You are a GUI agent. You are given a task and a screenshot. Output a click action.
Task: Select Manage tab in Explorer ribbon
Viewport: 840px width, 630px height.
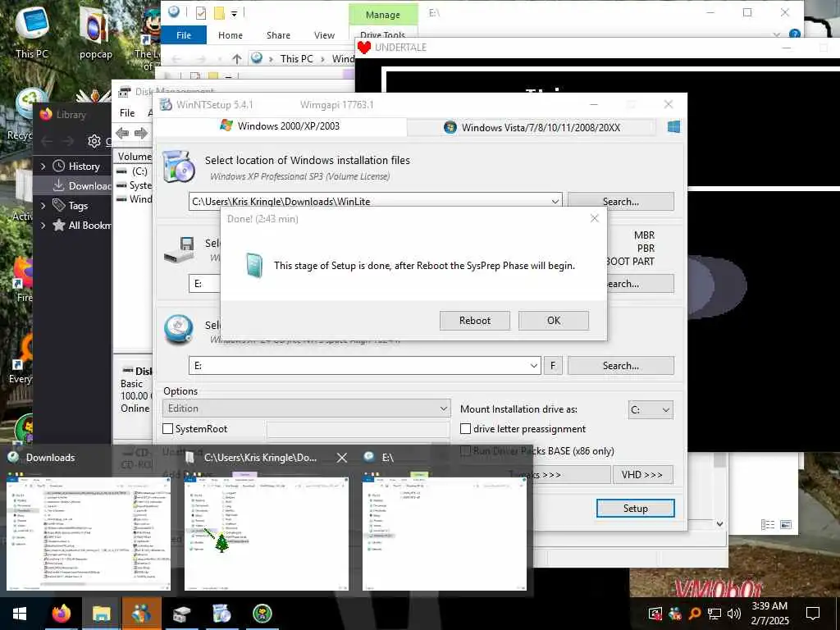click(383, 15)
